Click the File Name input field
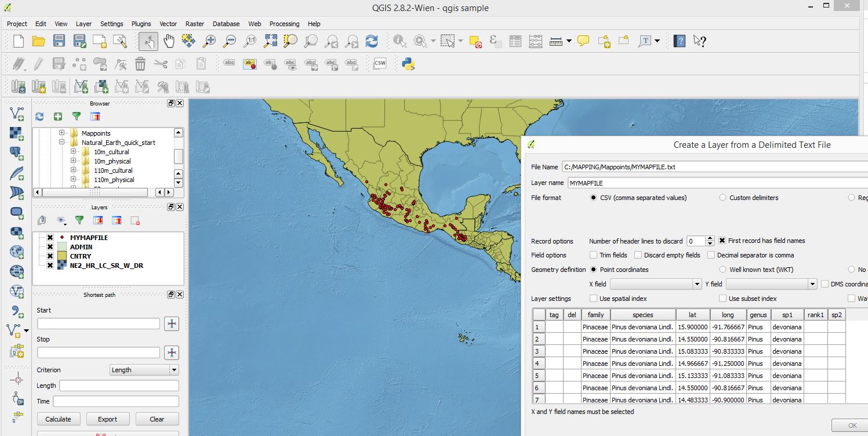This screenshot has height=436, width=868. [x=715, y=167]
